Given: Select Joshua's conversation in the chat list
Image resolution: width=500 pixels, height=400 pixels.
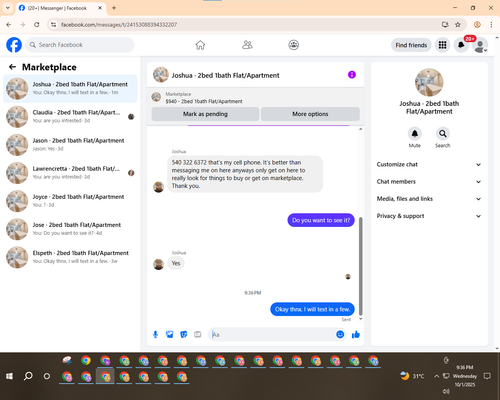Looking at the screenshot, I should pos(70,89).
